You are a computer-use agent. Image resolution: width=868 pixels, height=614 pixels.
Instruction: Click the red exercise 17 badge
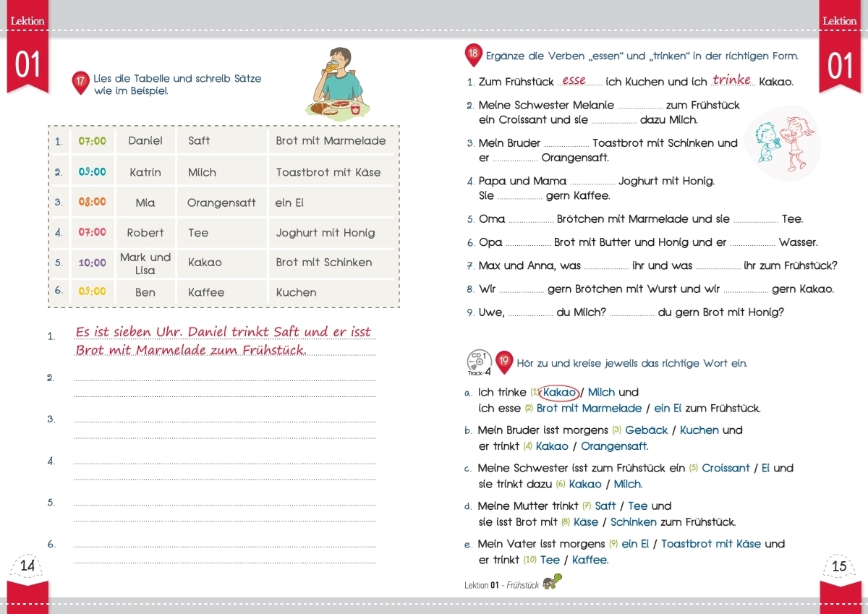[81, 84]
